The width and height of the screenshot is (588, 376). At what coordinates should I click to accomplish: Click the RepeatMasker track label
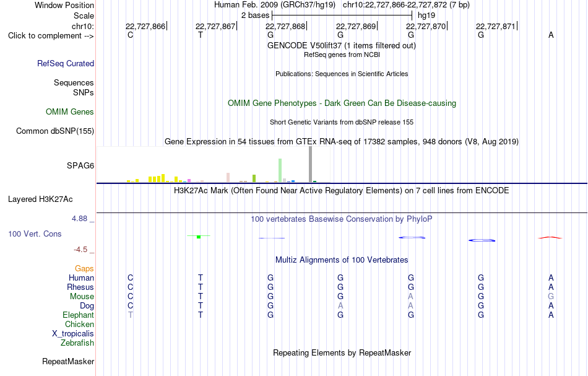point(68,361)
